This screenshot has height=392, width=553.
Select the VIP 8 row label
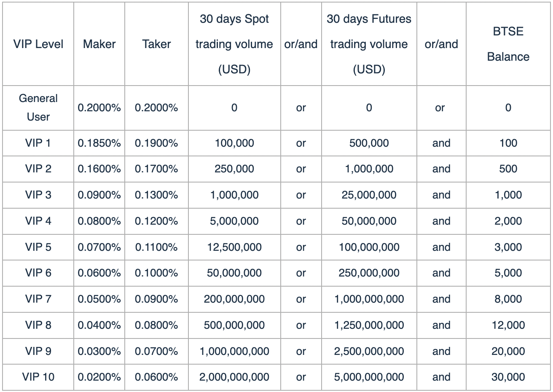click(38, 325)
